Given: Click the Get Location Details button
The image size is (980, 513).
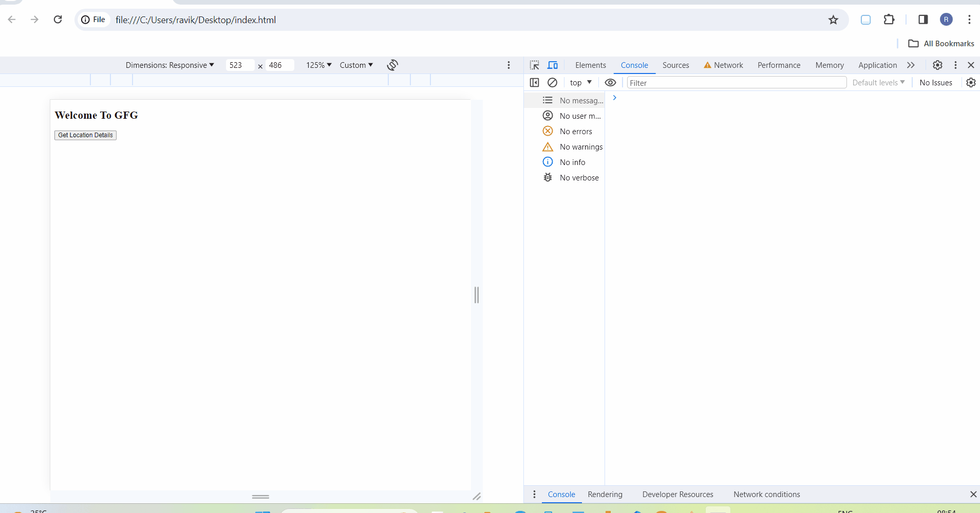Looking at the screenshot, I should point(85,135).
